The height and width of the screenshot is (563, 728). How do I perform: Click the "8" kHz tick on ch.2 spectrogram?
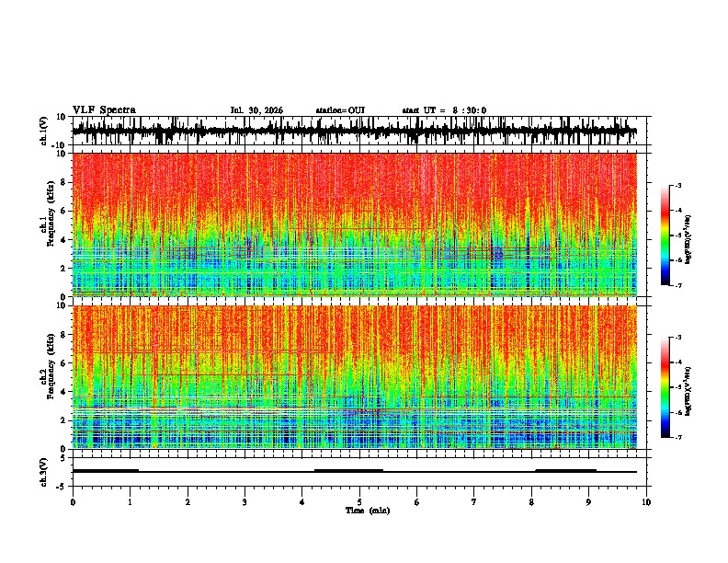[63, 334]
